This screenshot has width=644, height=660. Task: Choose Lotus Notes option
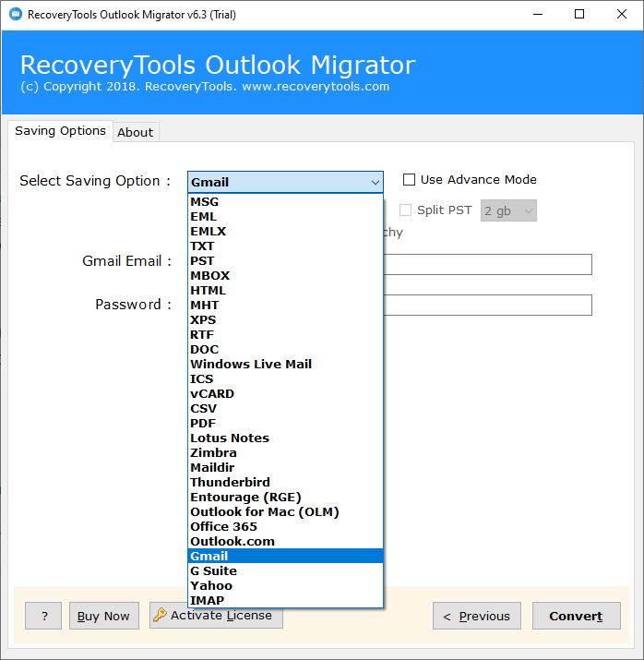[285, 438]
